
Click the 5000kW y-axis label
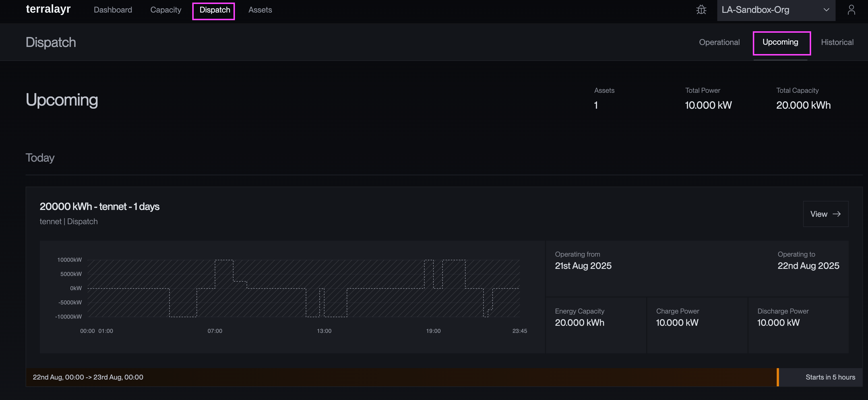tap(71, 274)
